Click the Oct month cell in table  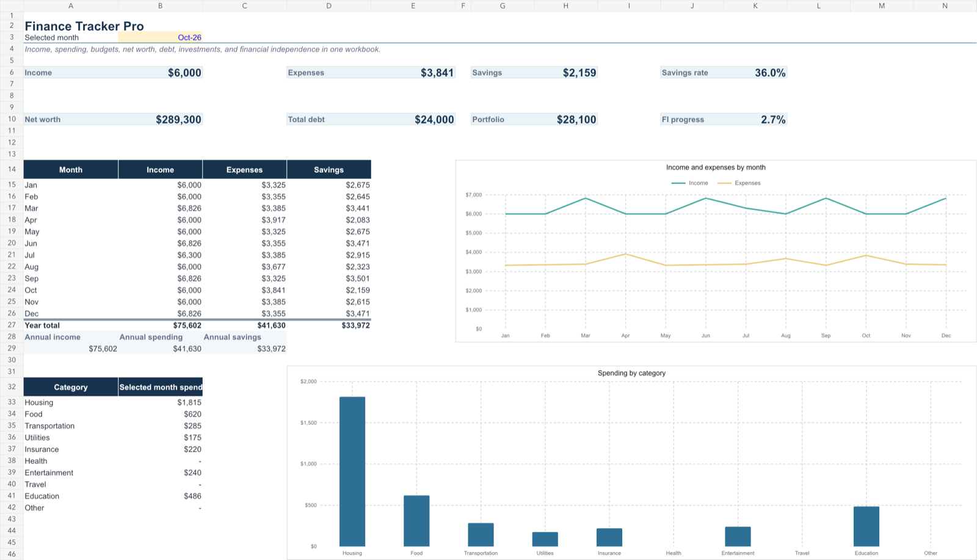[x=71, y=290]
